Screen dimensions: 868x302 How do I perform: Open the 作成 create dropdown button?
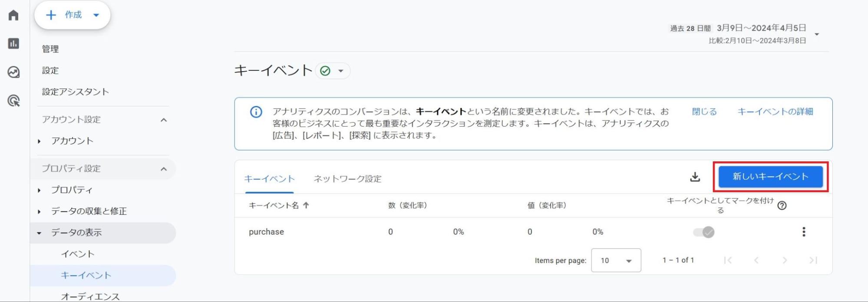pos(73,15)
